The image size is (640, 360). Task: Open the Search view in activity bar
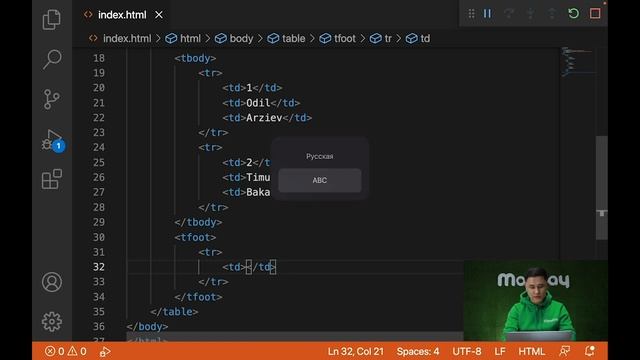point(52,59)
